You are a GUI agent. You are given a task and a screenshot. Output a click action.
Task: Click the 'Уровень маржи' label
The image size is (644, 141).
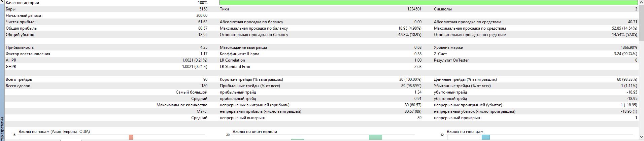click(x=448, y=47)
